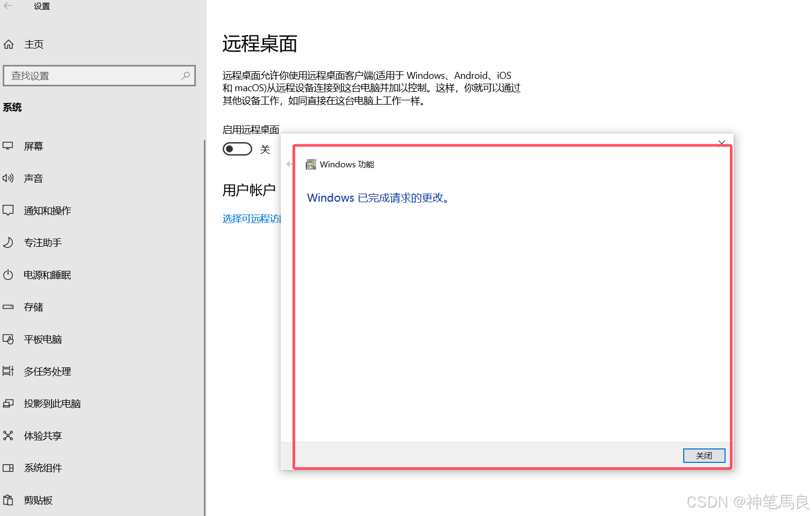
Task: Click the Home icon in sidebar
Action: [x=9, y=45]
